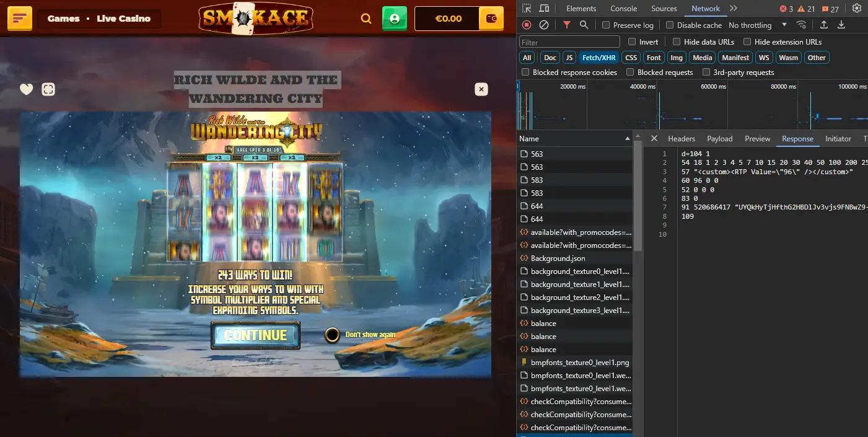Clear the network log
The width and height of the screenshot is (868, 437).
[x=544, y=25]
